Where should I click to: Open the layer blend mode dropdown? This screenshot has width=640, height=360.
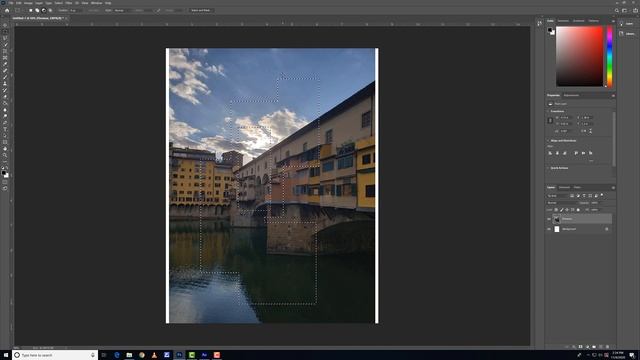click(x=562, y=203)
